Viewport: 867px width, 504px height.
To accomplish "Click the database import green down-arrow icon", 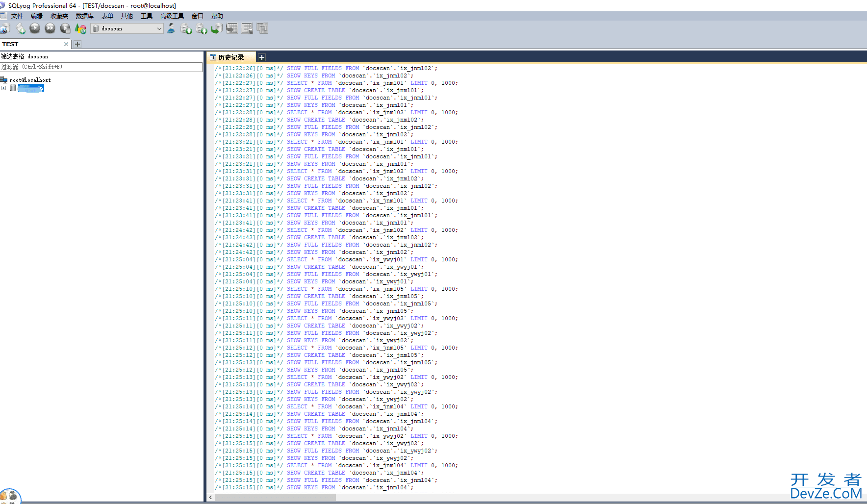I will (186, 28).
